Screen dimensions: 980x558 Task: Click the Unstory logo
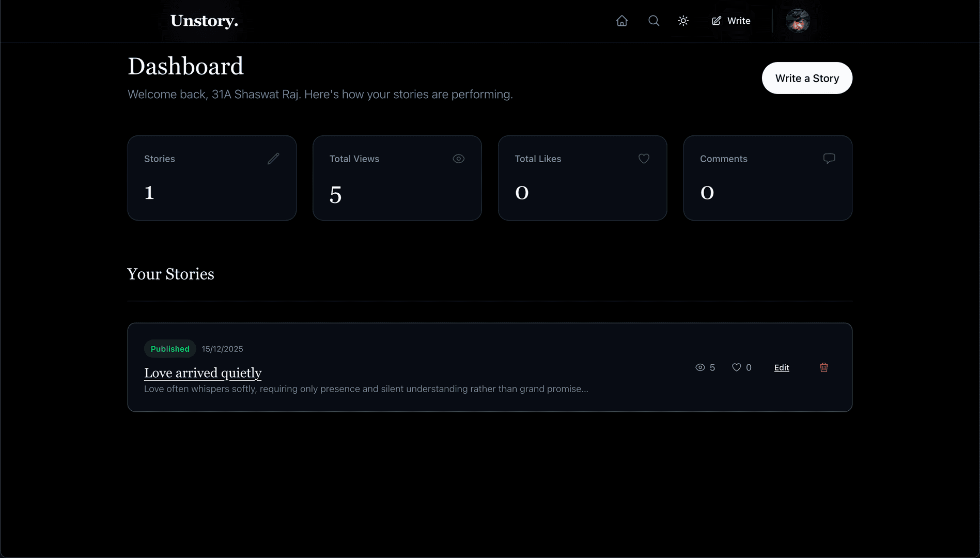point(204,21)
